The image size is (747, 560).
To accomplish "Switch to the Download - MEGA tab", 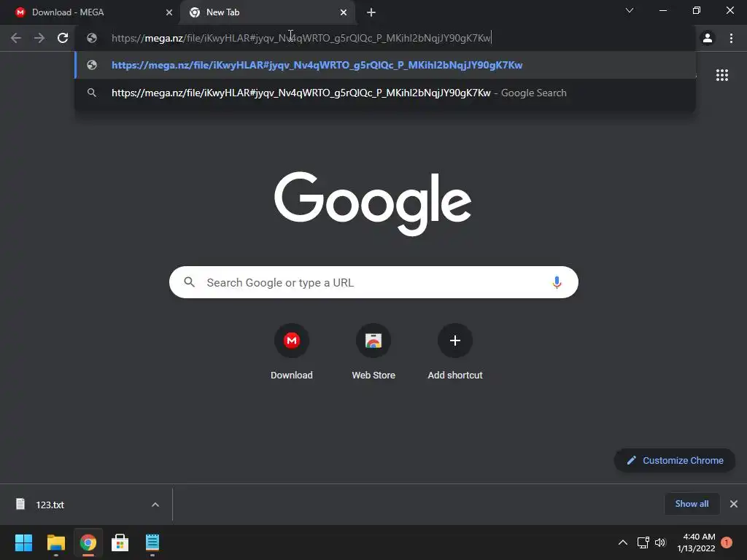I will 90,12.
